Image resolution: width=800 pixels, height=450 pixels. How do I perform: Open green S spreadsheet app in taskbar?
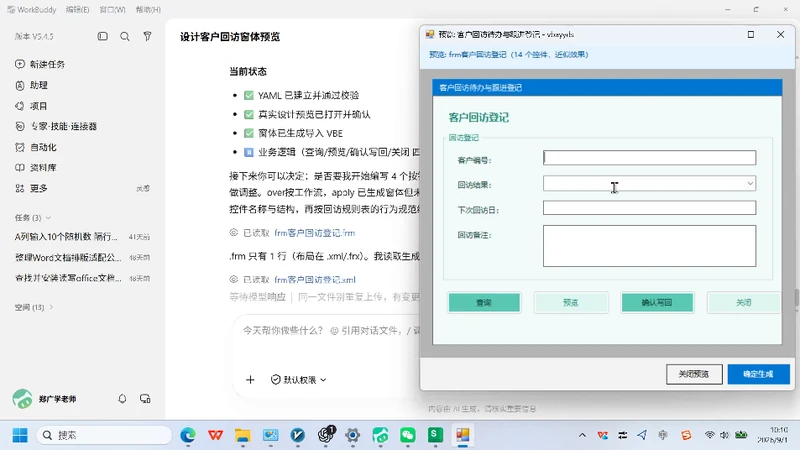pyautogui.click(x=435, y=435)
